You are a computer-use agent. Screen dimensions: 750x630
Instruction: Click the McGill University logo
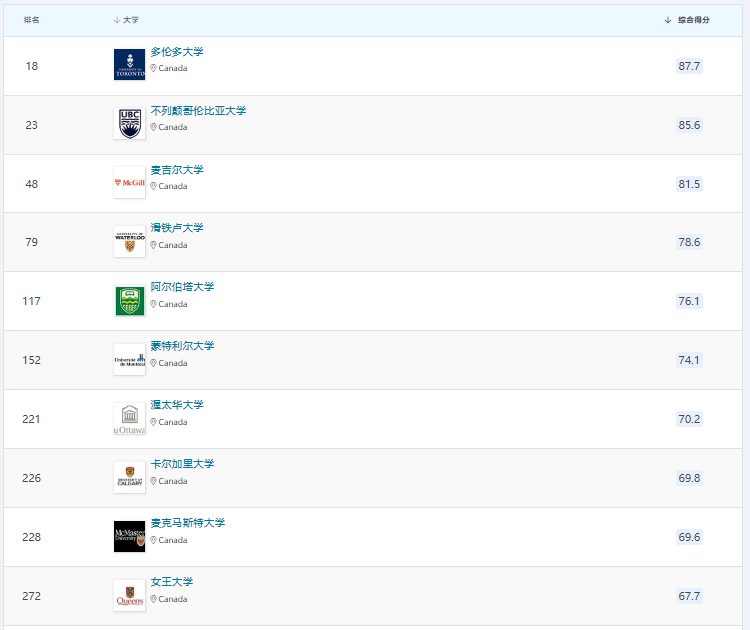129,183
